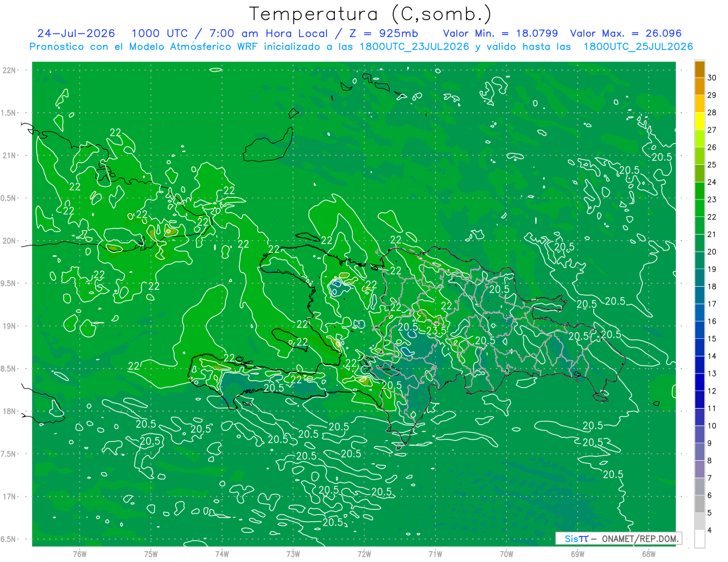
Task: Click the "27" label on the color scale
Action: point(712,130)
